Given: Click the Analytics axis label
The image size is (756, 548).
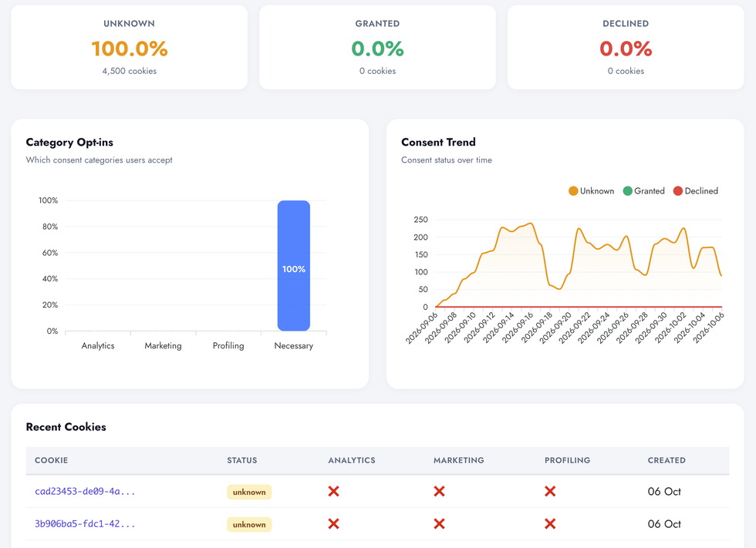Looking at the screenshot, I should click(98, 346).
